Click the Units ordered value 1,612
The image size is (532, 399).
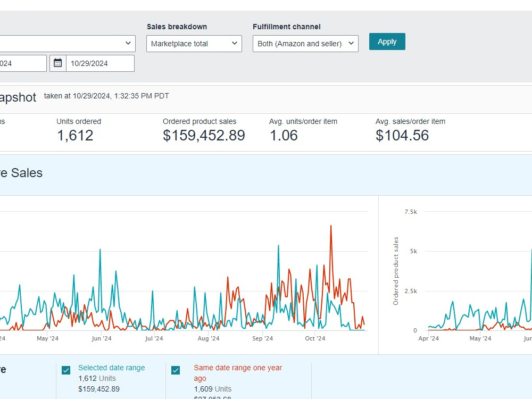[75, 135]
